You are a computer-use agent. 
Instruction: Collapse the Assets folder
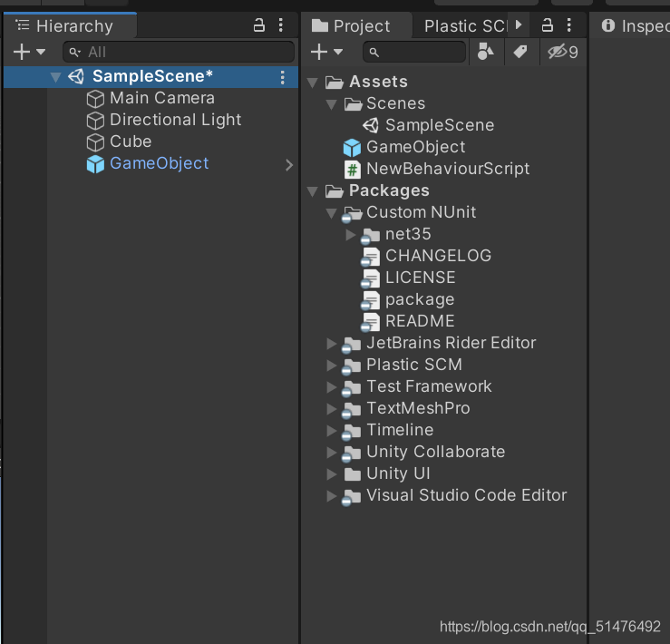click(x=313, y=83)
